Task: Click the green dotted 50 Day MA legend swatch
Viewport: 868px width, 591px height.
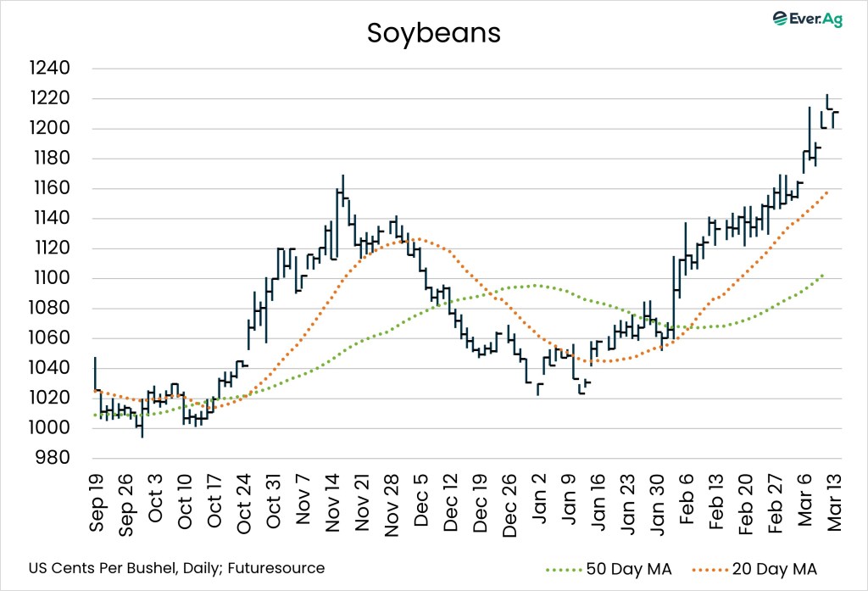Action: tap(554, 569)
